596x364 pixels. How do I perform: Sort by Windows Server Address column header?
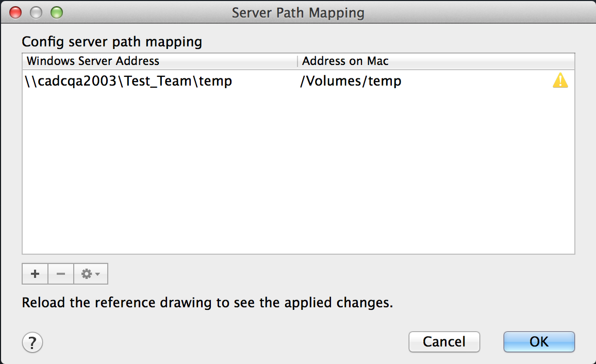(93, 61)
